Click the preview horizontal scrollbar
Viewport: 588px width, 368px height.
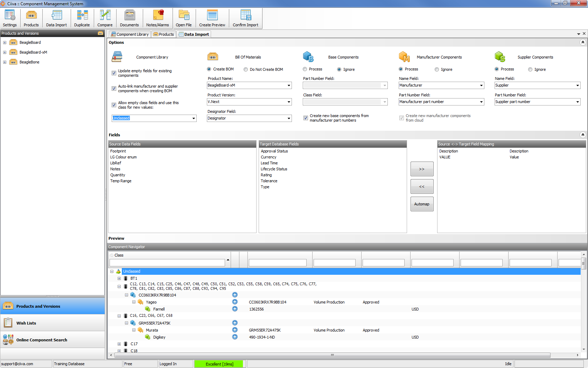point(332,355)
